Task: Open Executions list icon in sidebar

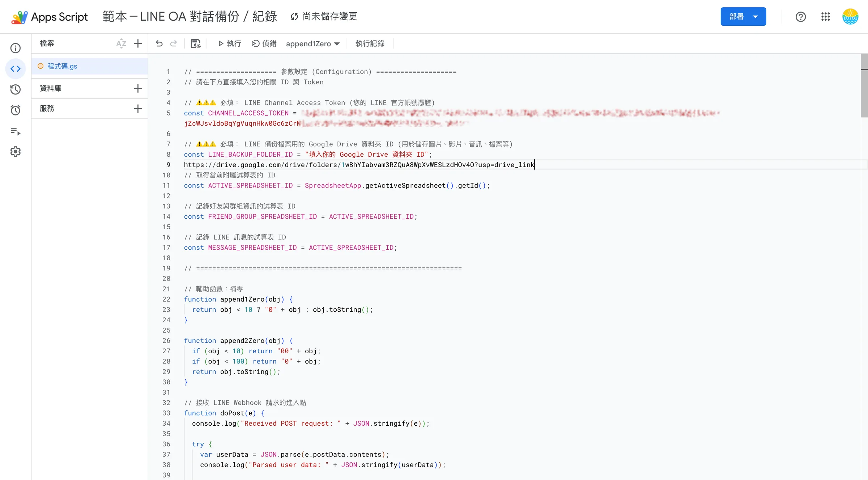Action: 15,131
